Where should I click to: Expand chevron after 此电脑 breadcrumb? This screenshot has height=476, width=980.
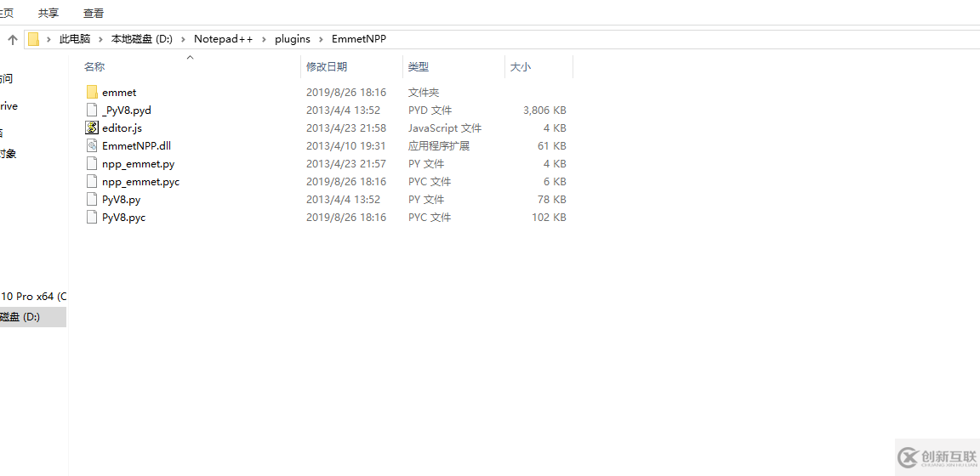coord(101,39)
